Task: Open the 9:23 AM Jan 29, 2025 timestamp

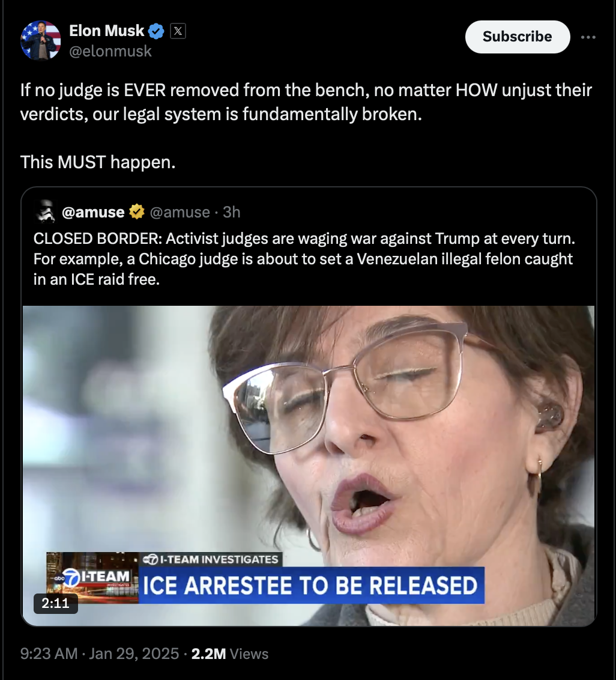Action: point(99,654)
